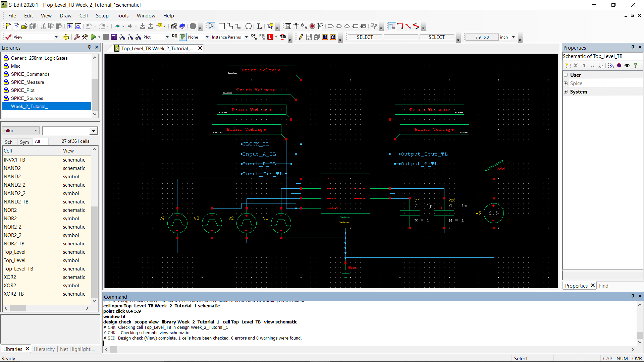Viewport: 644px width, 362px height.
Task: Toggle the green P net-label display button
Action: pos(182,37)
